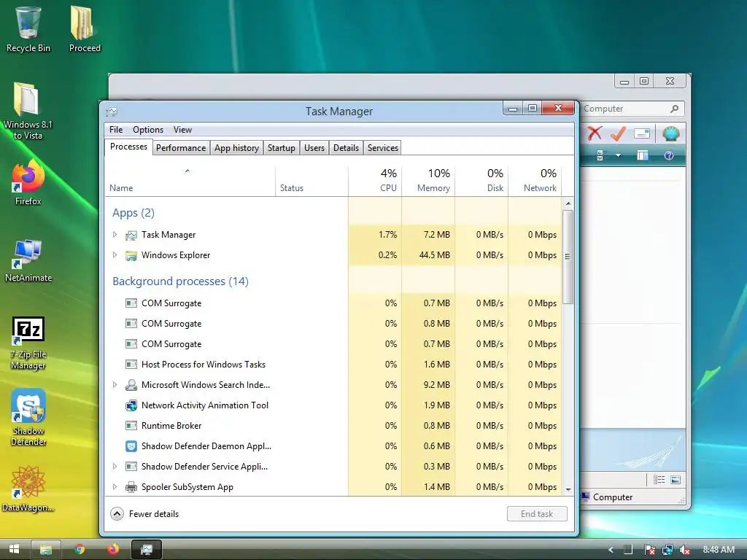
Task: Sort by the CPU column header
Action: point(375,181)
